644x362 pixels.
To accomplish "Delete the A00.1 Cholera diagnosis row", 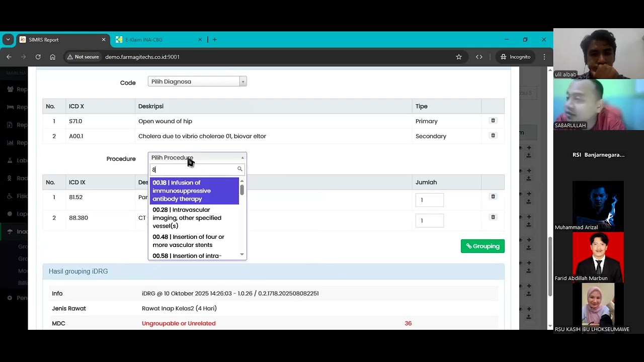I will pos(493,136).
